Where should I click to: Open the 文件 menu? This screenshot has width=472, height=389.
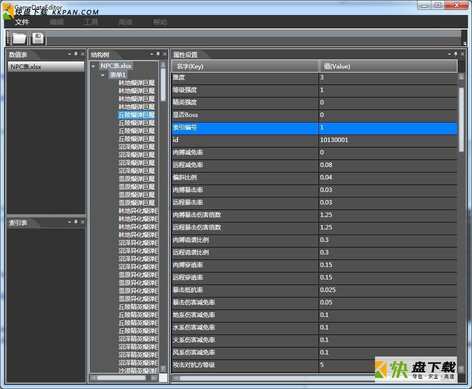22,22
